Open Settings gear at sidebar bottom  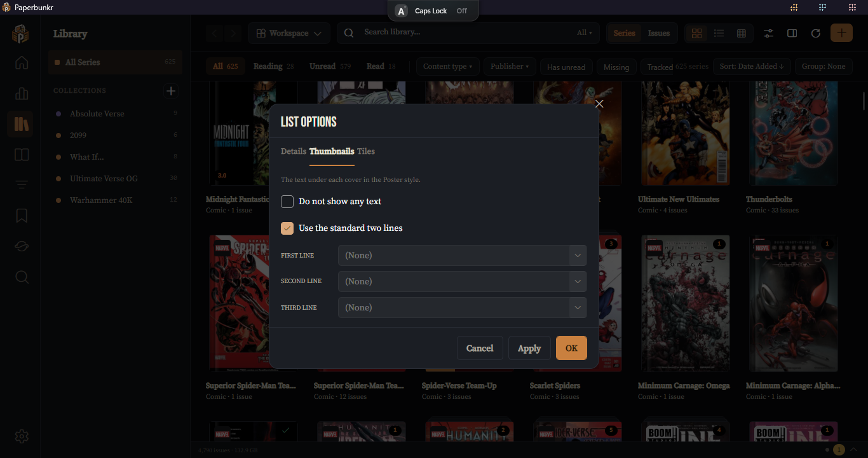22,436
